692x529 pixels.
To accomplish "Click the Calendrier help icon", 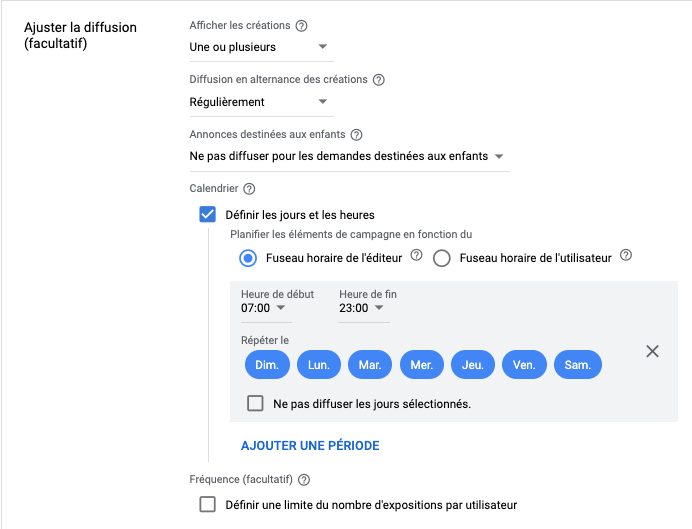I will 249,189.
